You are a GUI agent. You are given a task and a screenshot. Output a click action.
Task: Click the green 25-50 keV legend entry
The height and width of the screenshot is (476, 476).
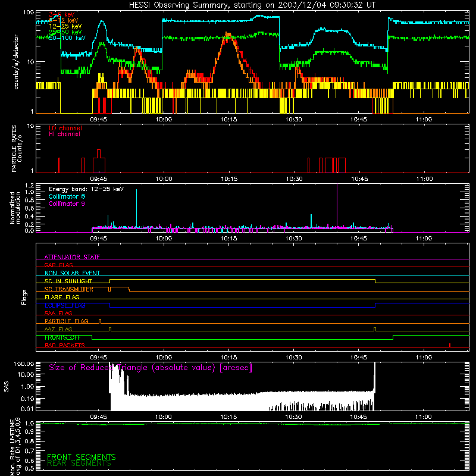65,32
